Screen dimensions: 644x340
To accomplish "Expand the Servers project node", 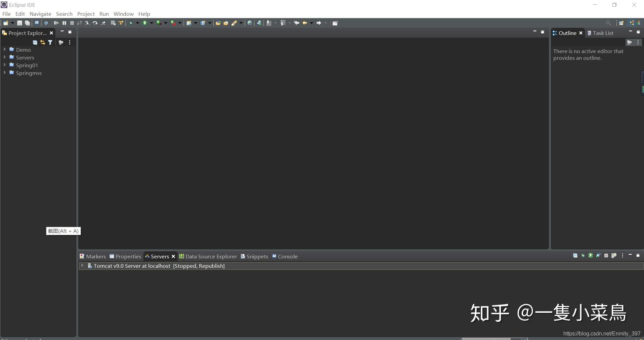I will [x=5, y=57].
